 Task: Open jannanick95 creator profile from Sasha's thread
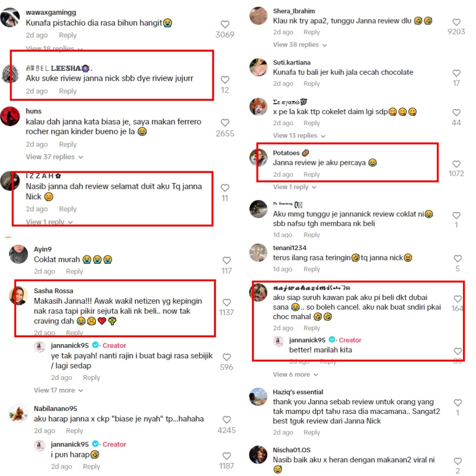coord(70,345)
